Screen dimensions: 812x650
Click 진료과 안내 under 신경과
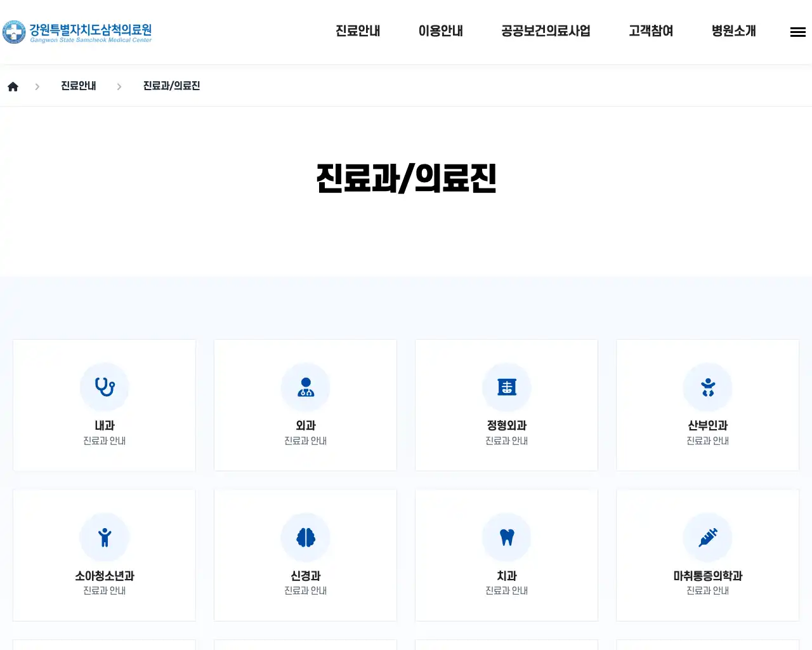coord(306,590)
